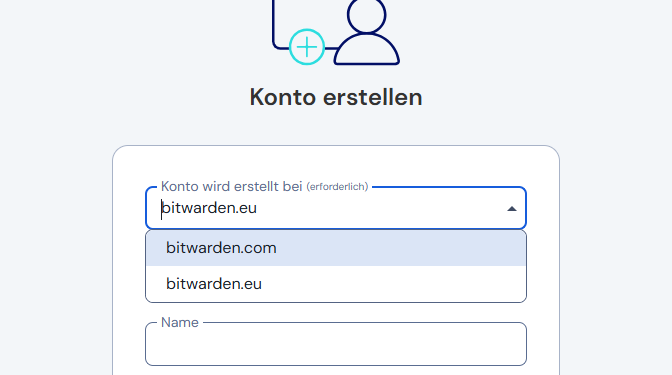Click the empty area inside Name box
The image size is (672, 375).
click(336, 345)
